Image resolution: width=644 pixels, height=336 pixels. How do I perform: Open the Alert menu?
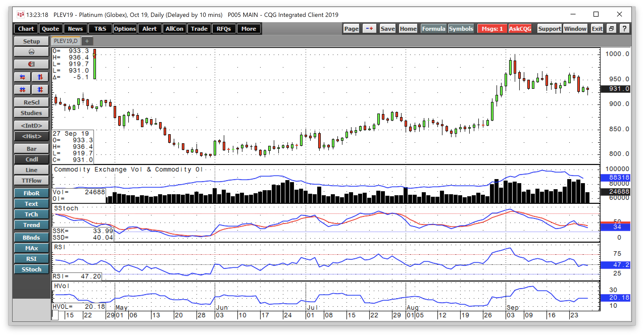click(x=150, y=29)
